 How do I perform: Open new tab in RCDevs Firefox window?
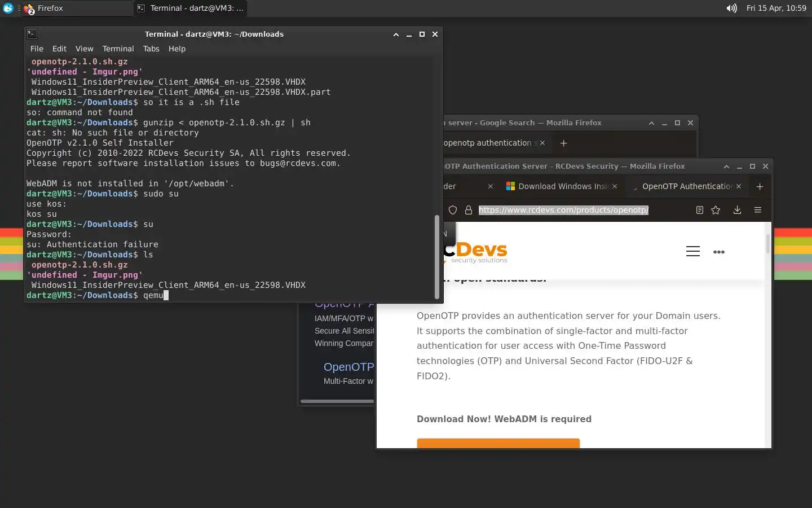point(760,186)
